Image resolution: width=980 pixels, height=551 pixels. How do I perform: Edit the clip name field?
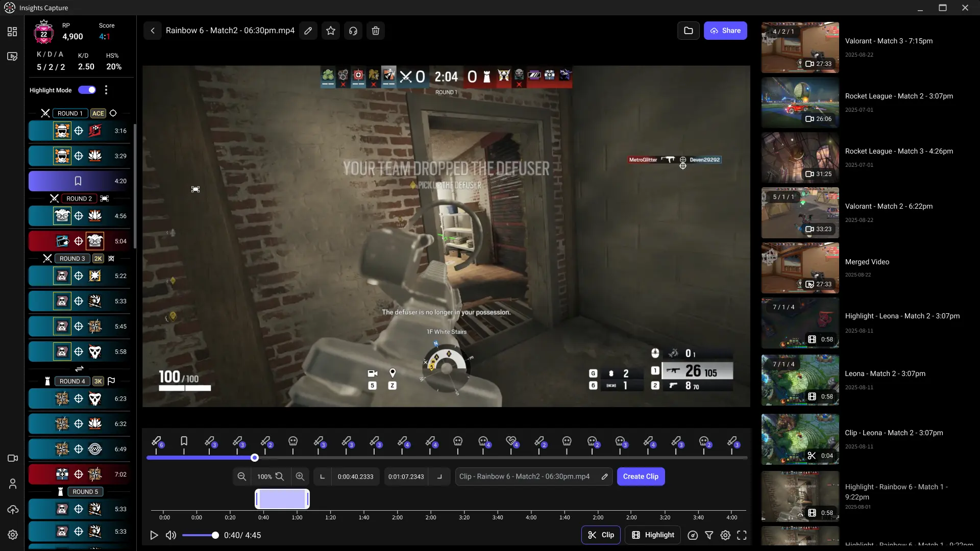(533, 477)
